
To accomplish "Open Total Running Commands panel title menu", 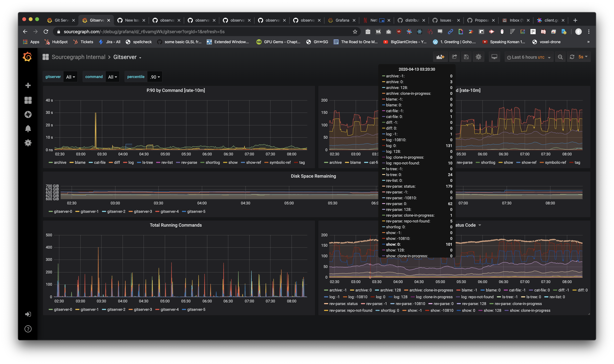I will click(176, 225).
